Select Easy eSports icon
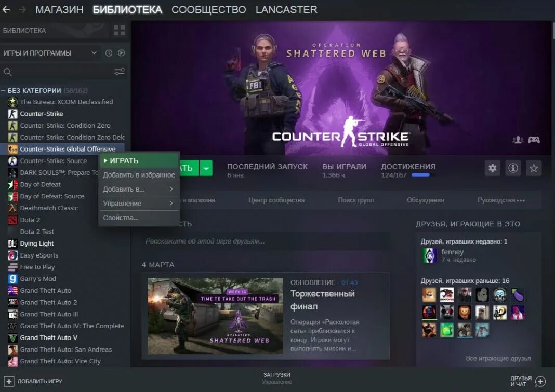555x392 pixels. [x=13, y=255]
